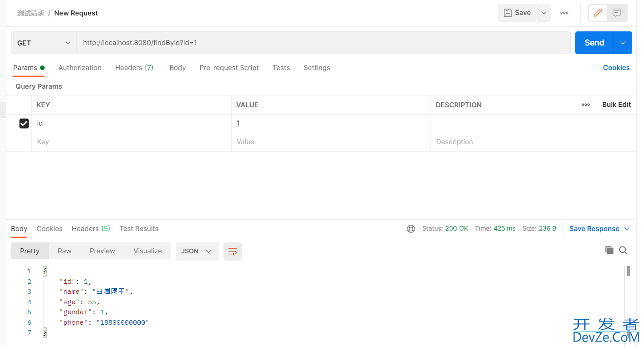Click the VALUE column header
The width and height of the screenshot is (644, 347).
click(247, 105)
